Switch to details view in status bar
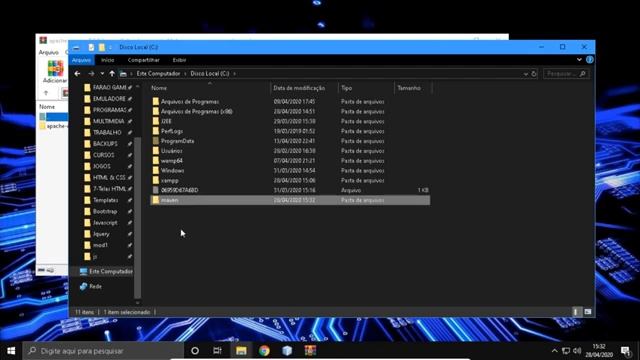The width and height of the screenshot is (640, 360). (576, 312)
